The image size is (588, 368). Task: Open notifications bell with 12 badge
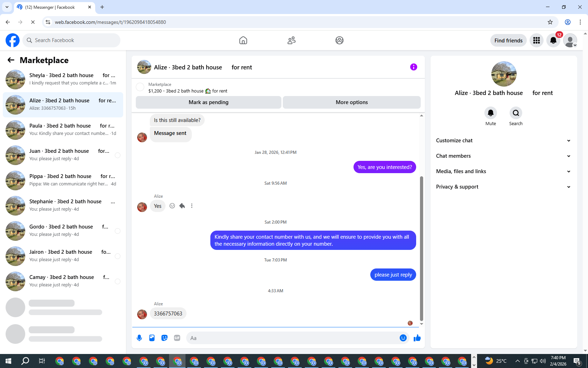tap(553, 40)
